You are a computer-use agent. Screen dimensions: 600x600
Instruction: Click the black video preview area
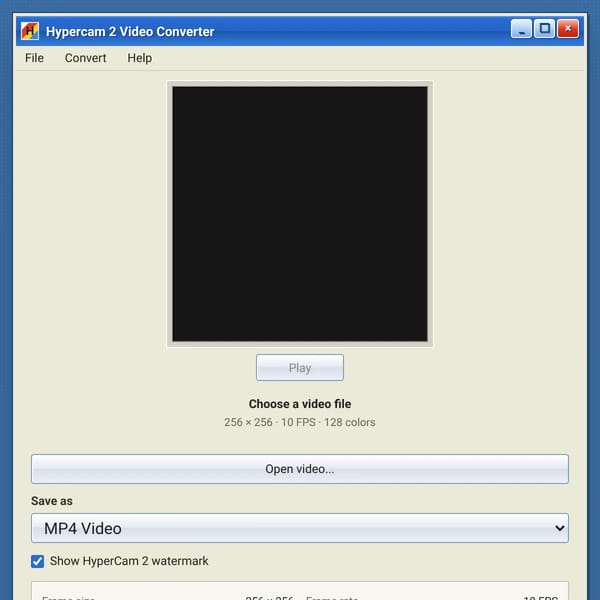pyautogui.click(x=300, y=214)
